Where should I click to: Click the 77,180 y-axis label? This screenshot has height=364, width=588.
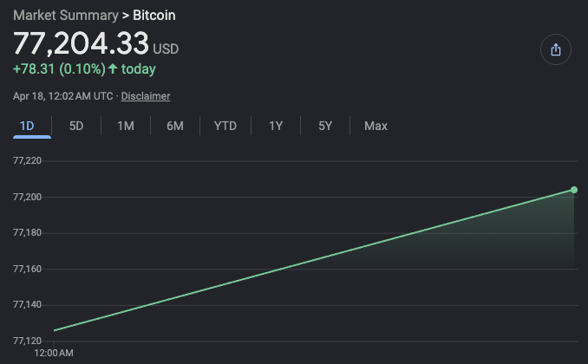click(x=27, y=233)
